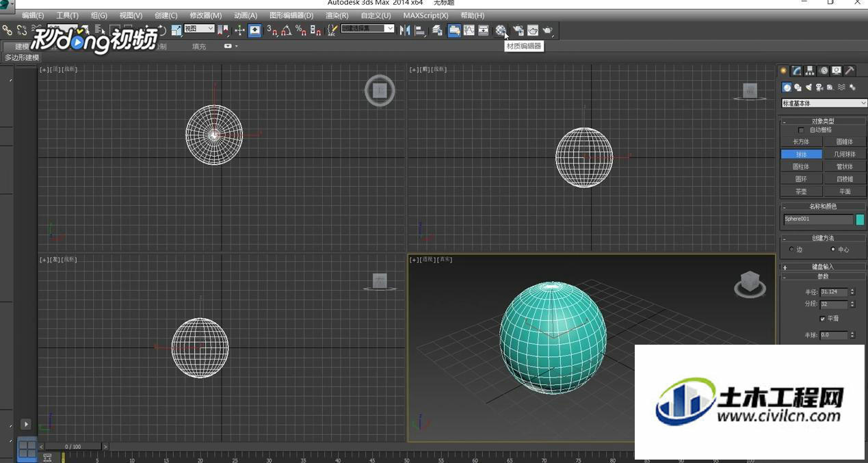Click the 长方体 primitive button
The height and width of the screenshot is (463, 868).
tap(801, 142)
